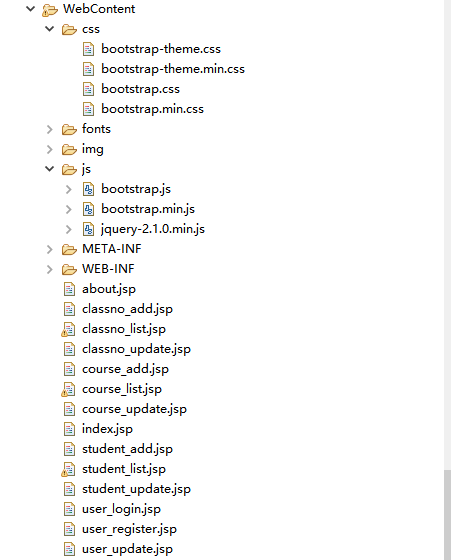Expand the META-INF folder
The height and width of the screenshot is (560, 451).
[50, 249]
